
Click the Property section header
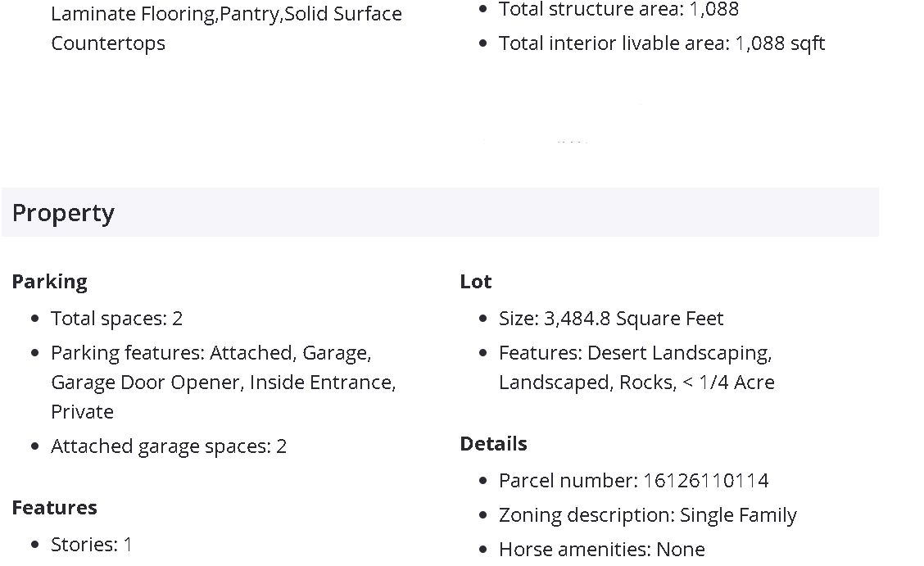[63, 213]
